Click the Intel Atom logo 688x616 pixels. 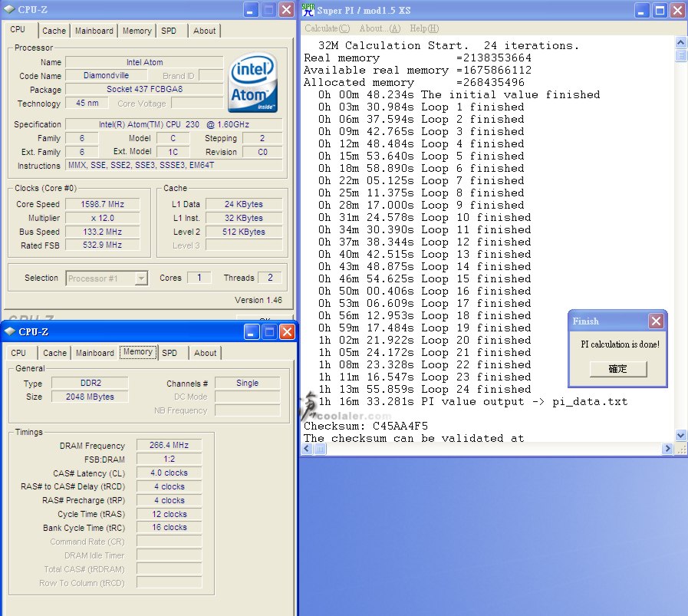[x=253, y=82]
